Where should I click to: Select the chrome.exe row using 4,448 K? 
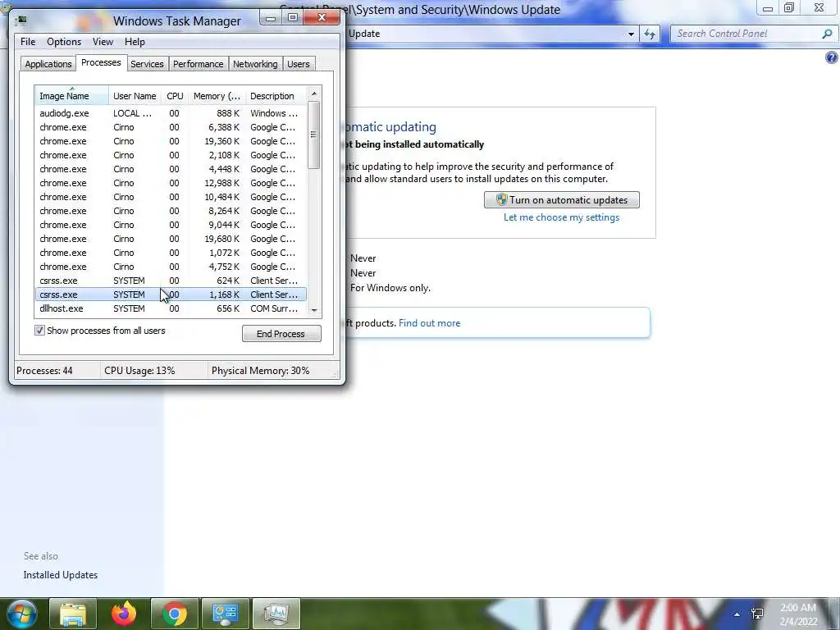pos(171,169)
